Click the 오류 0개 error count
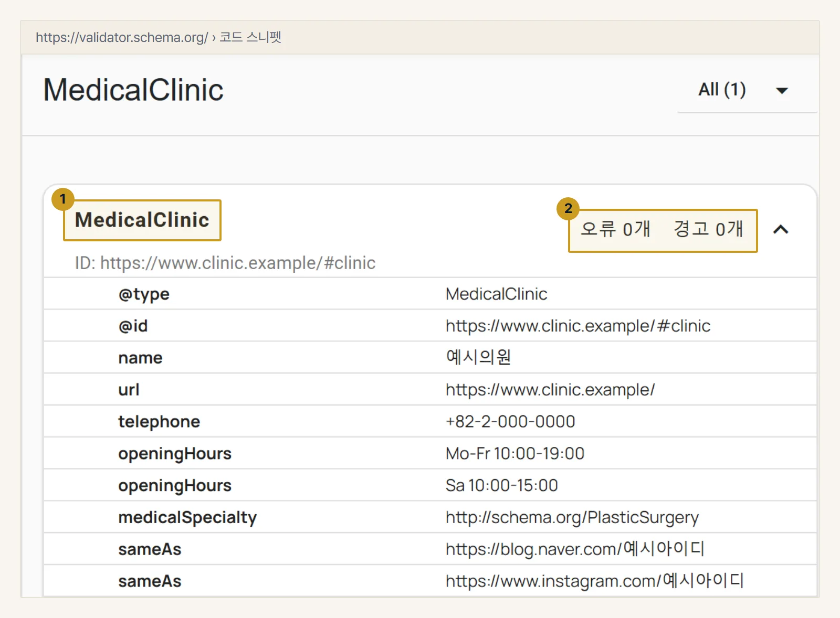 pyautogui.click(x=615, y=229)
